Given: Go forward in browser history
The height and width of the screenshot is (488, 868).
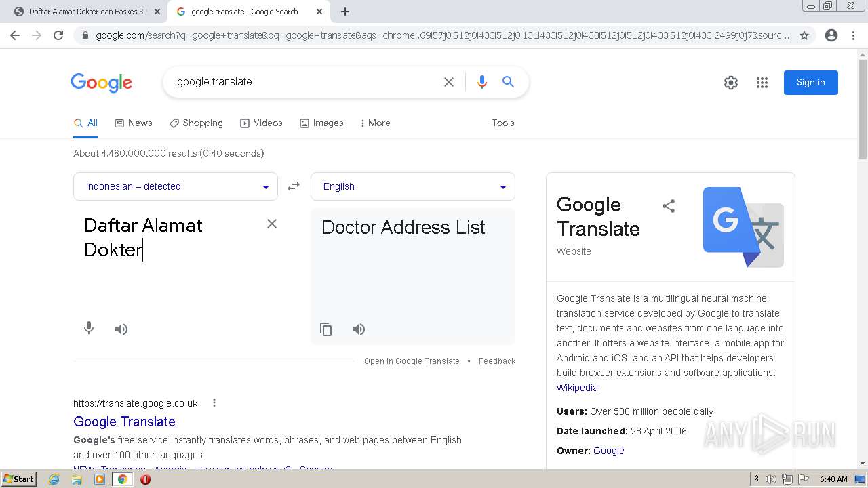Looking at the screenshot, I should (37, 35).
